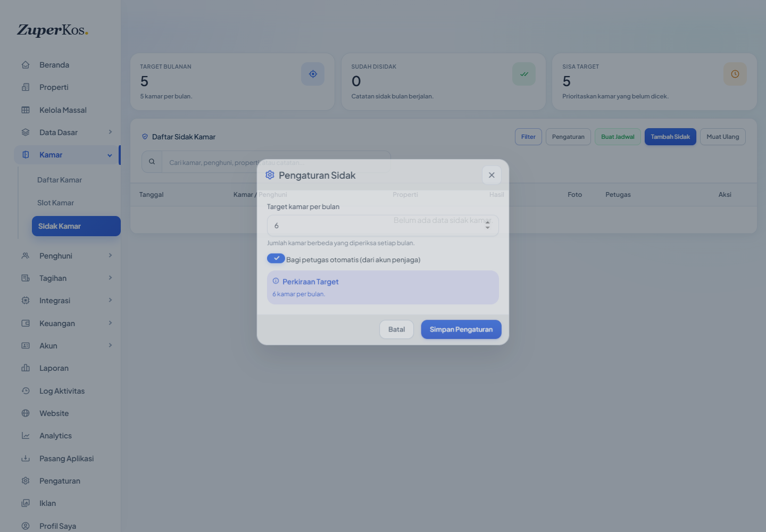Click the Cari kamar search field
The width and height of the screenshot is (766, 532).
click(276, 162)
